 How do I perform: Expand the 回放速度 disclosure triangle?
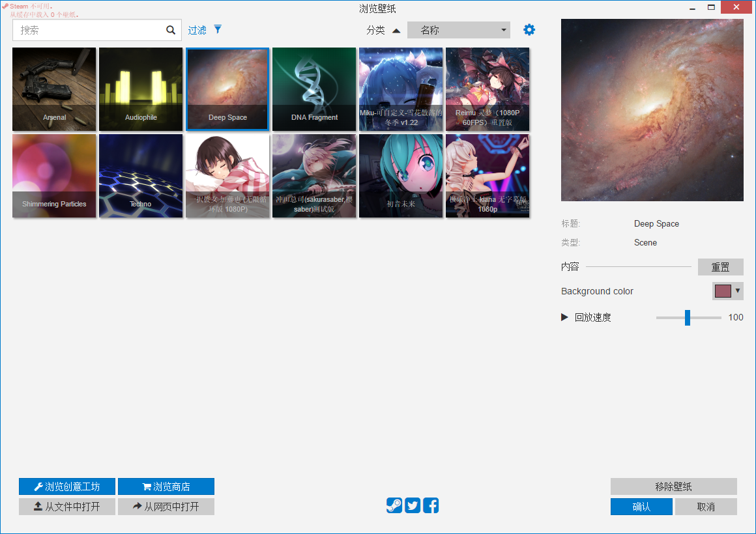(x=564, y=317)
